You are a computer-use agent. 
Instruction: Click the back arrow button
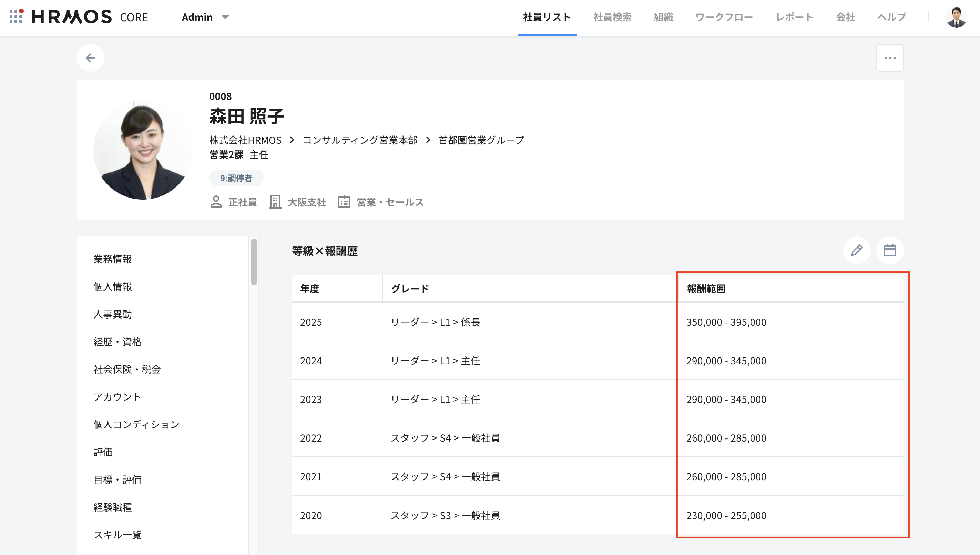point(90,58)
